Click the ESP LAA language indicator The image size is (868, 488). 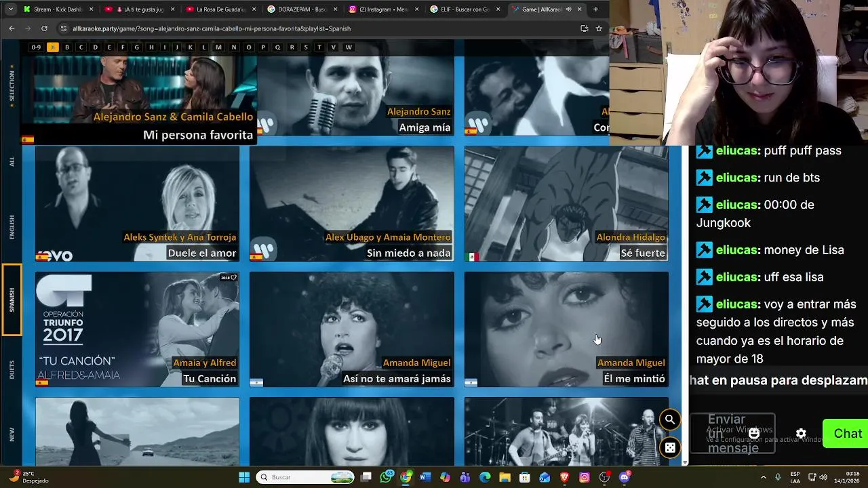pyautogui.click(x=795, y=477)
